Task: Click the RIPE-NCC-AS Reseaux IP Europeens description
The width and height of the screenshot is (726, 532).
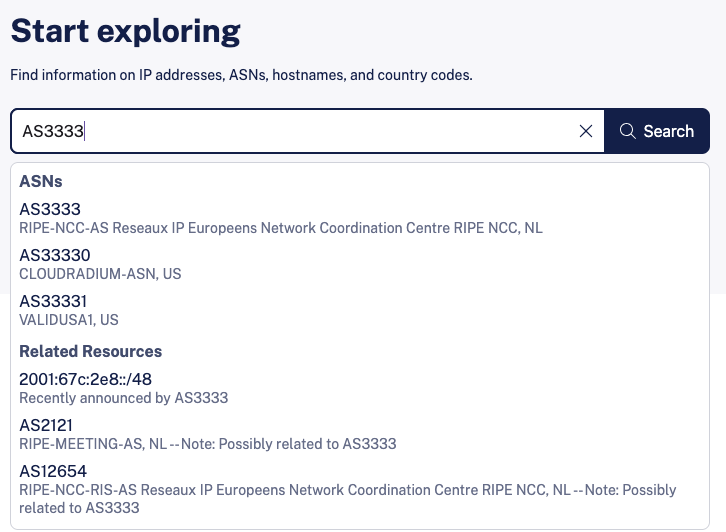Action: tap(280, 228)
